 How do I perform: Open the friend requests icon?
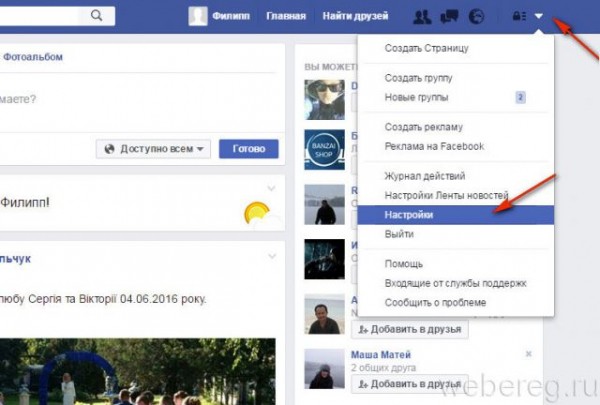tap(422, 16)
